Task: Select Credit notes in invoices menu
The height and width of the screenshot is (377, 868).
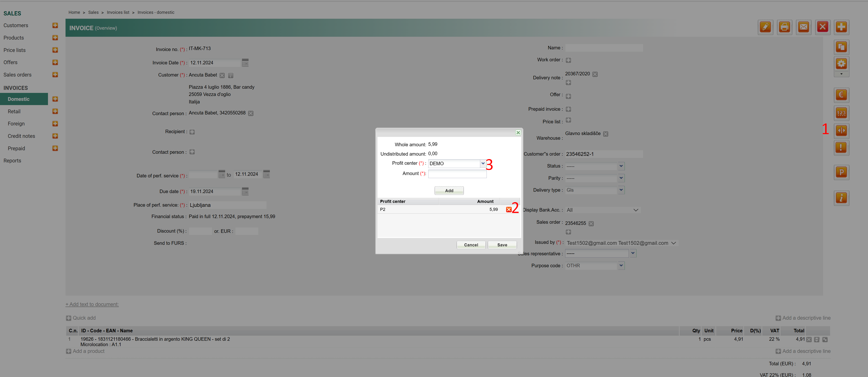Action: 21,136
